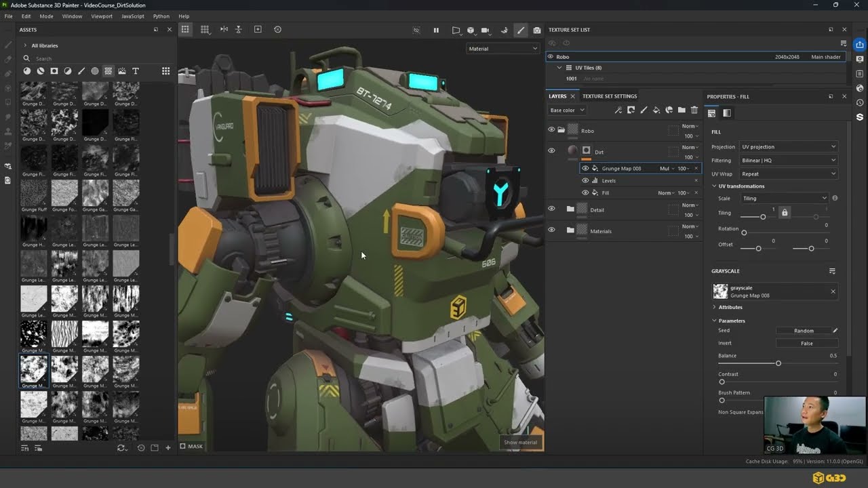Add a fill layer with bucket icon
The image size is (868, 488).
pos(656,110)
